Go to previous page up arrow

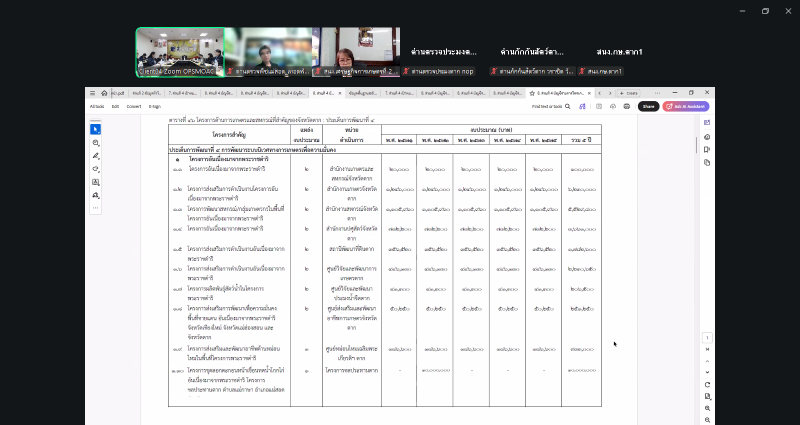tap(707, 361)
